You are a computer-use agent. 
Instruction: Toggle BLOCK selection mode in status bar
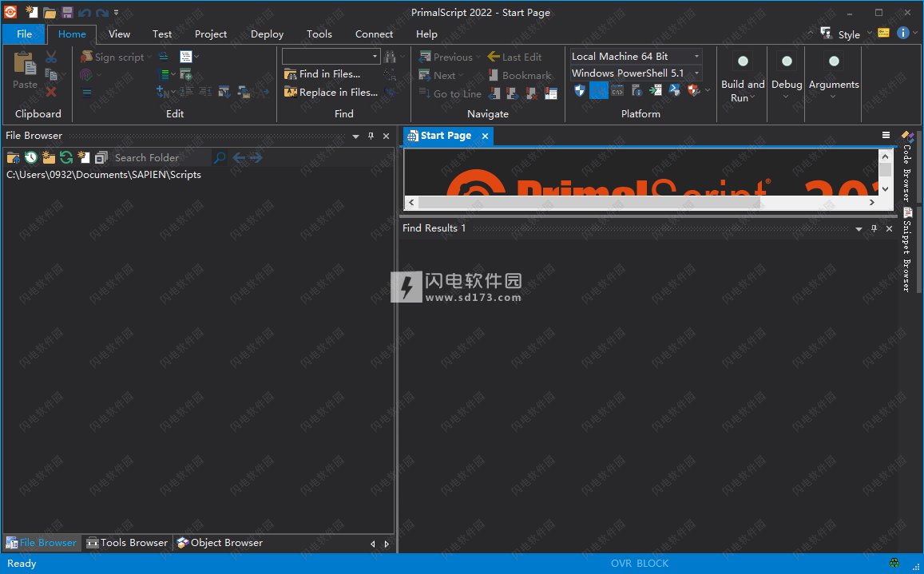[652, 564]
